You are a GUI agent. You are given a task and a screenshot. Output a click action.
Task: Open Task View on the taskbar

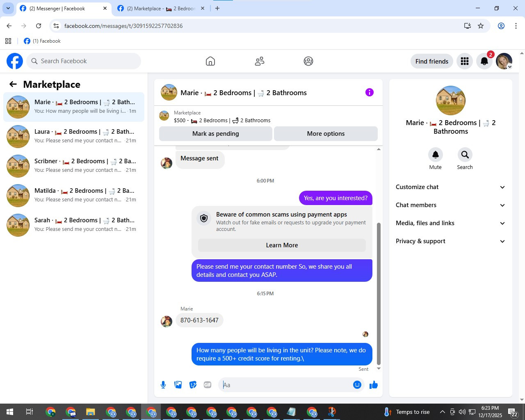pos(30,412)
